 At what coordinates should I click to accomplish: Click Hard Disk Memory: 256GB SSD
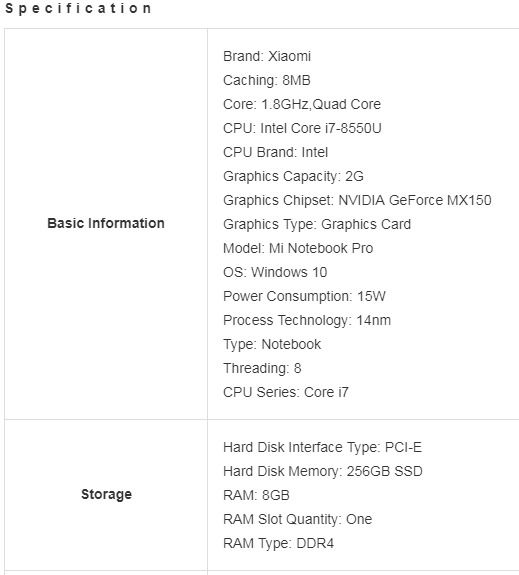(323, 471)
